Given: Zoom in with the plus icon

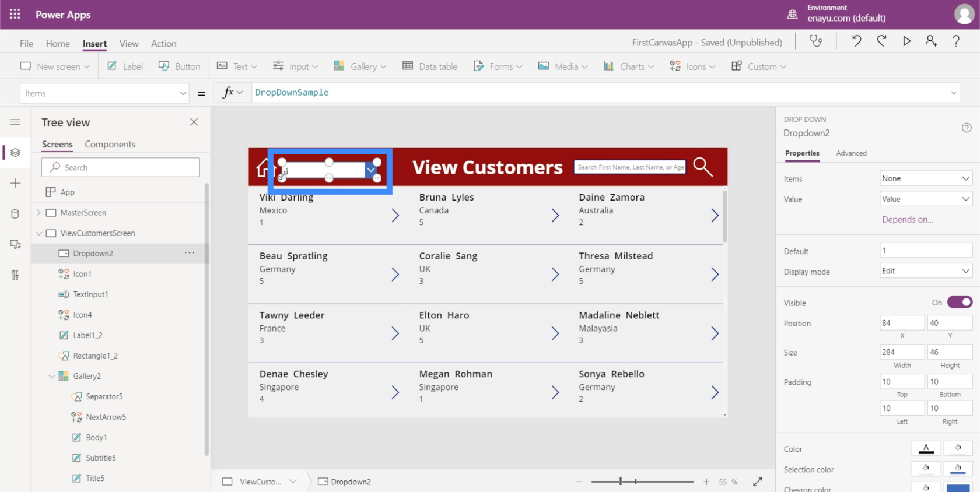Looking at the screenshot, I should tap(706, 482).
